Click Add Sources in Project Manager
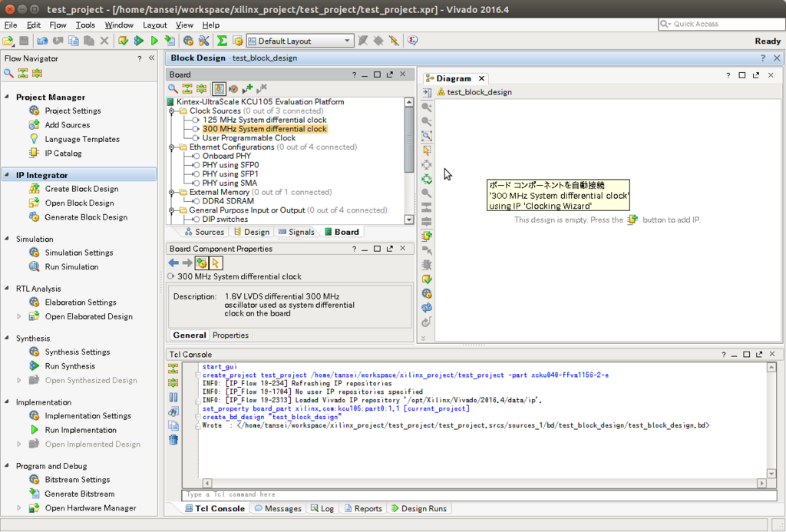 coord(68,125)
